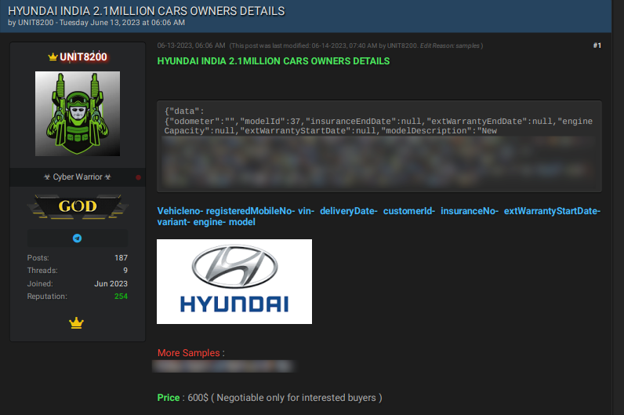Click the gold crown award under Reputation
Screen dimensions: 624x415
[76, 323]
